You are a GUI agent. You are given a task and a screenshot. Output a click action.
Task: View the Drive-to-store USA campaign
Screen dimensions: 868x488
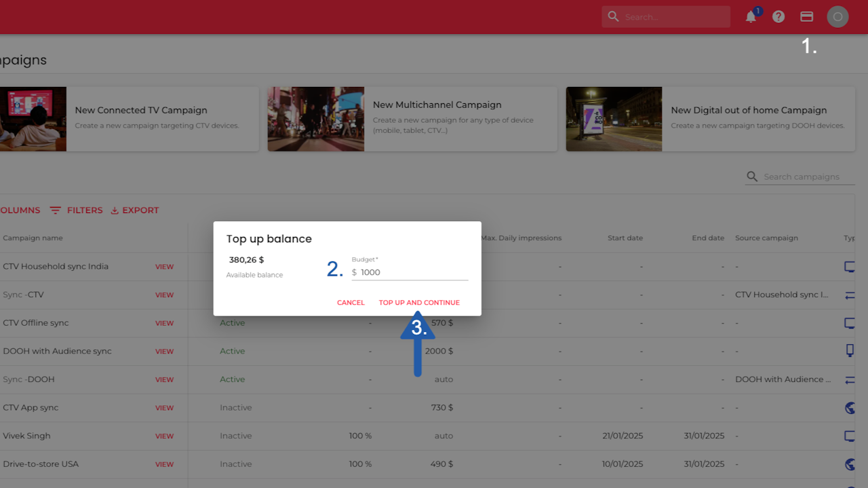pyautogui.click(x=164, y=464)
